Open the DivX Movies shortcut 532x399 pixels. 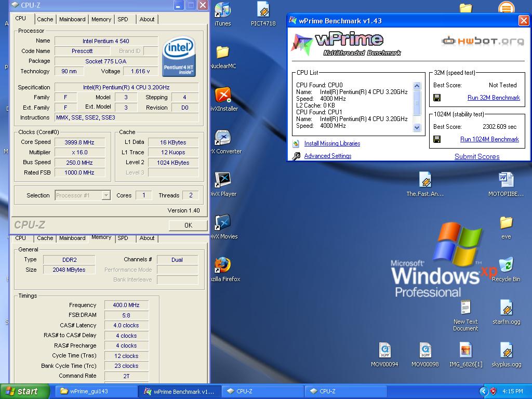click(222, 223)
